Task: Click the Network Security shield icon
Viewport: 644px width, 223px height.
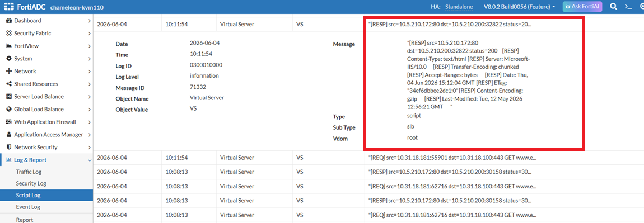Action: pyautogui.click(x=8, y=147)
